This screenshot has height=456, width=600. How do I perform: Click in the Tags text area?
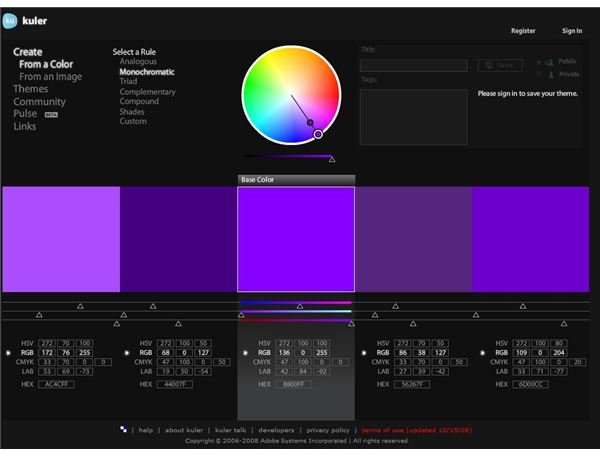414,117
